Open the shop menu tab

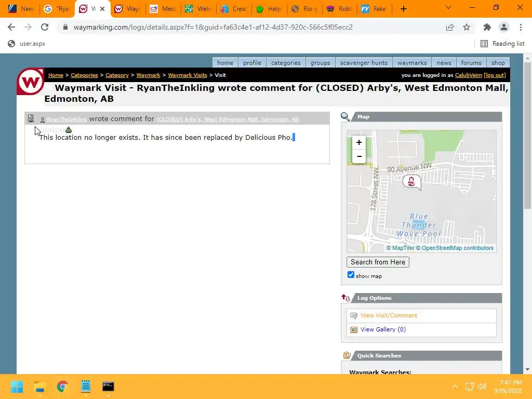tap(498, 63)
